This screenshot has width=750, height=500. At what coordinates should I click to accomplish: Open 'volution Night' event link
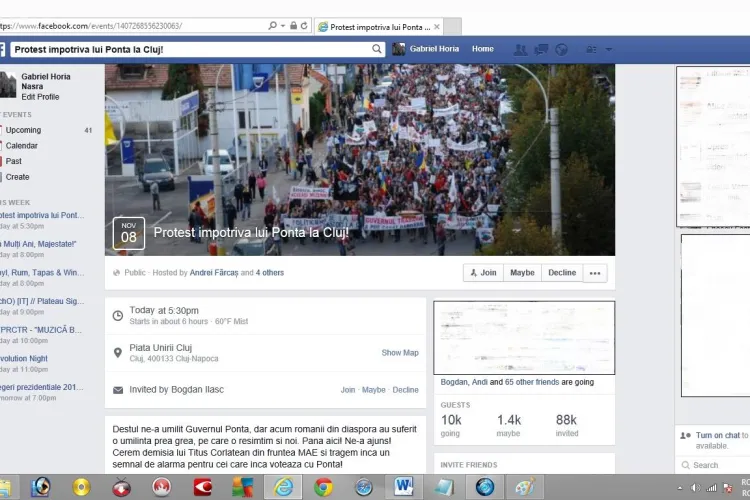click(x=24, y=359)
